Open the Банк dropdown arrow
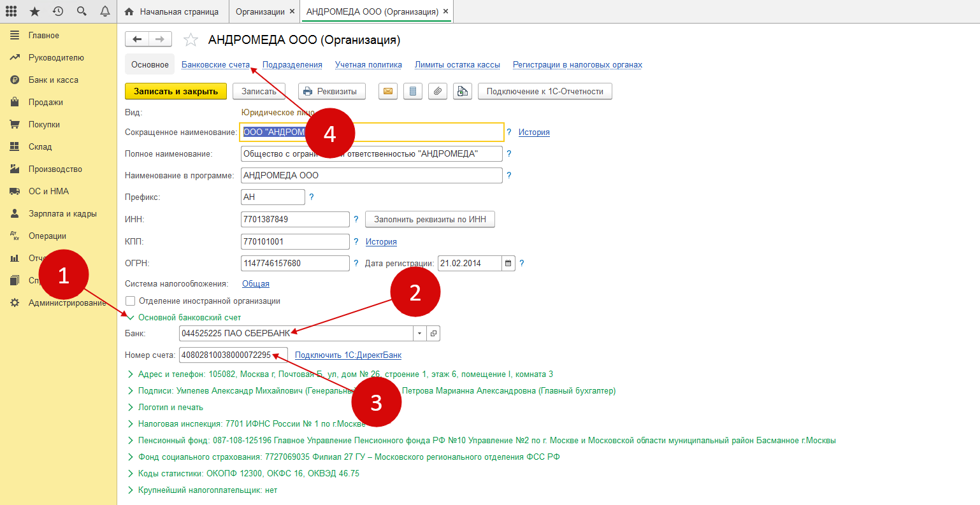Image resolution: width=980 pixels, height=505 pixels. pos(420,333)
